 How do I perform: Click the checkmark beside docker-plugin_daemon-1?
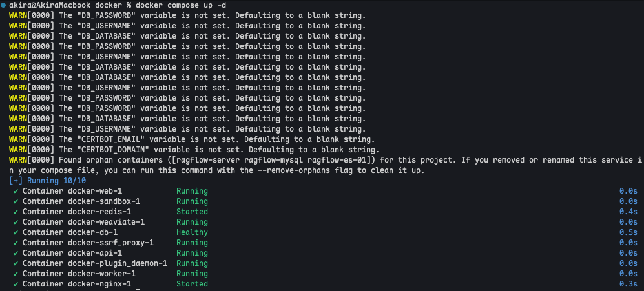(16, 263)
